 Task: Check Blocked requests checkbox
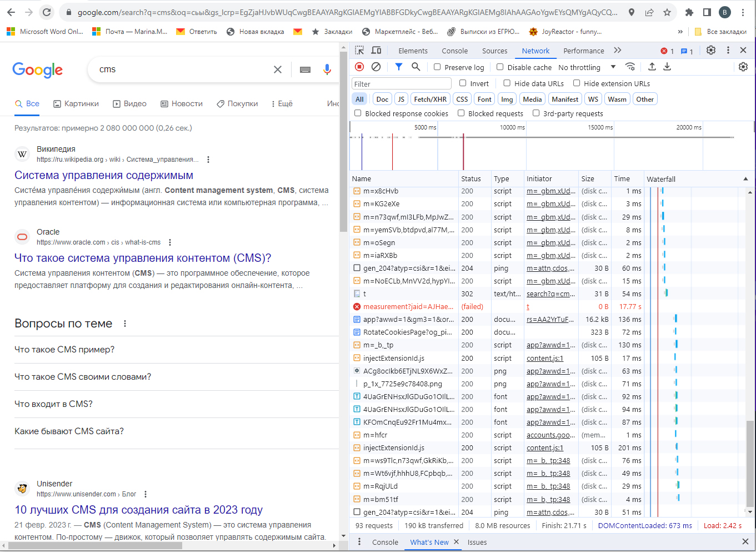click(461, 113)
